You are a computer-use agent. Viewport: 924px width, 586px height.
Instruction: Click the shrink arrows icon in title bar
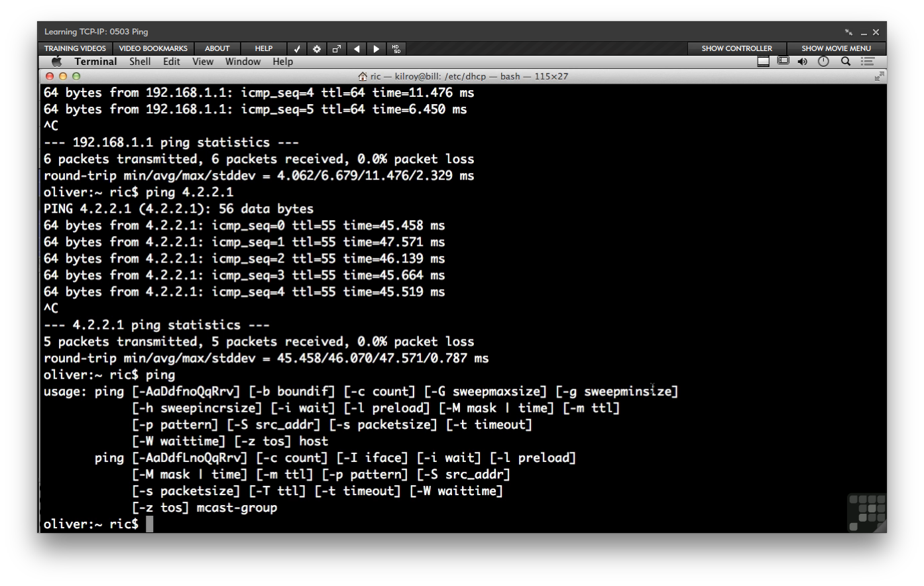(x=848, y=32)
